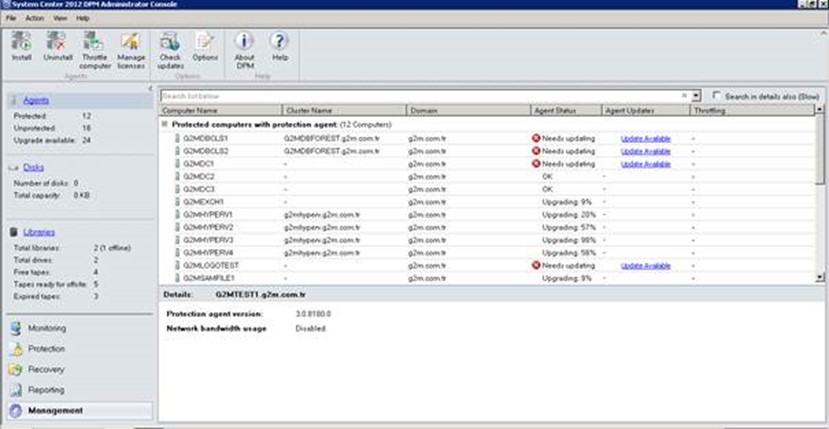This screenshot has height=429, width=829.
Task: Select the G2MHYPERV3 computer row
Action: tap(487, 240)
